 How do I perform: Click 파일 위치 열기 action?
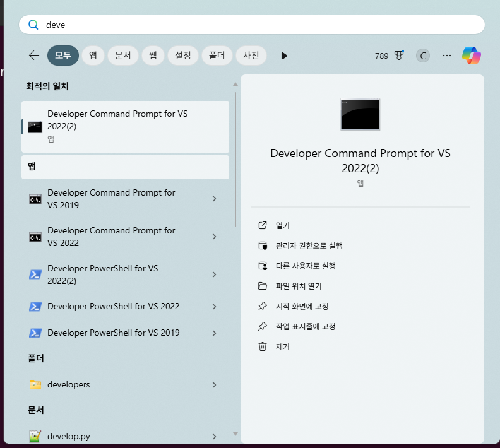click(299, 286)
